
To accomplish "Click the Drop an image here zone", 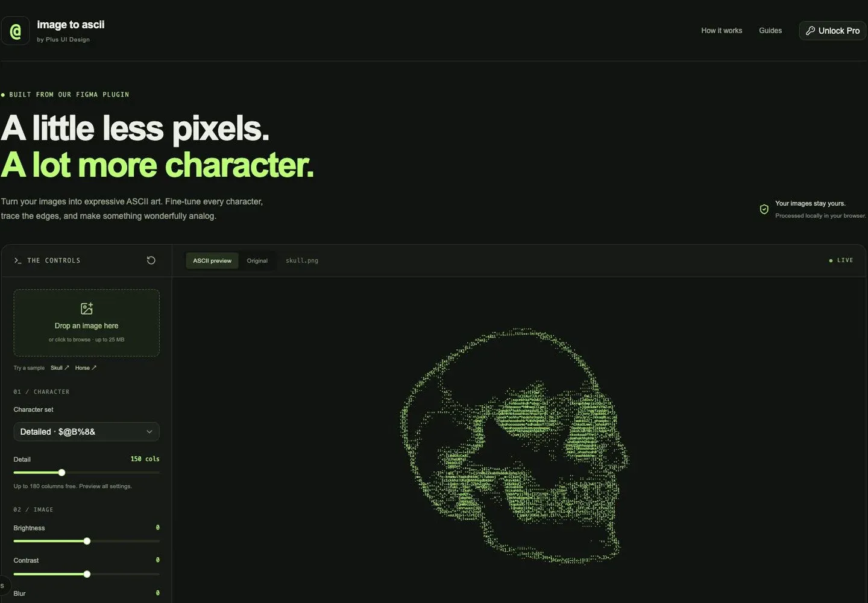I will click(87, 323).
